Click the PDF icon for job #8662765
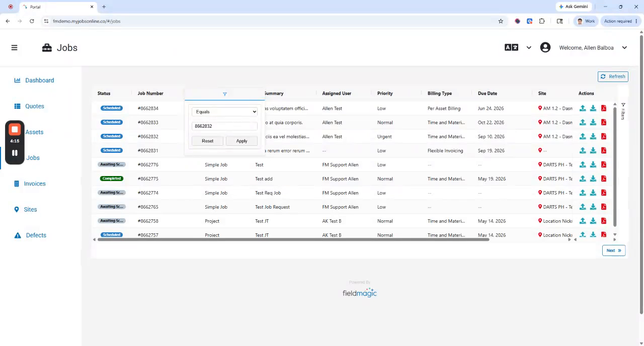The height and width of the screenshot is (346, 644). pyautogui.click(x=604, y=207)
